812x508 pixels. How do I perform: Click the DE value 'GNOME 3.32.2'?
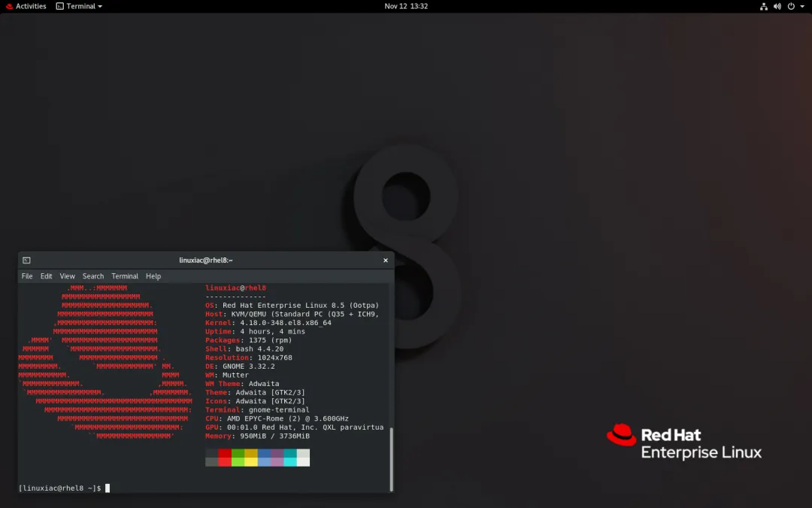(249, 366)
